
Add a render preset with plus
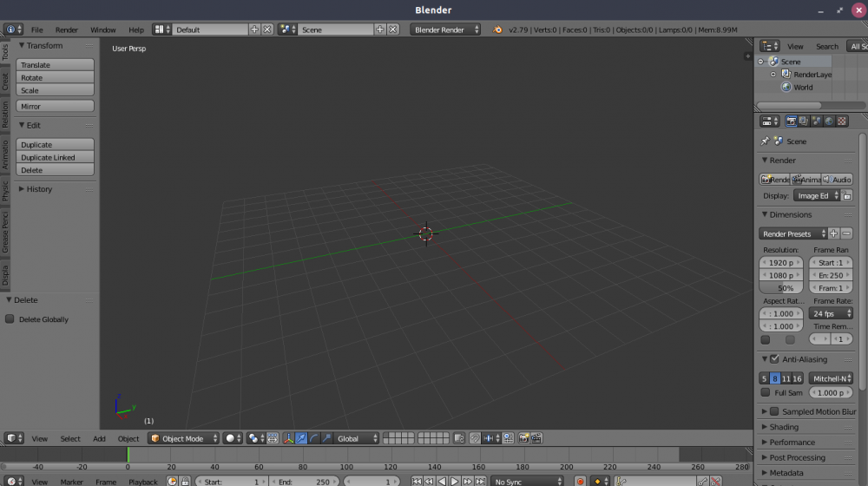coord(833,233)
